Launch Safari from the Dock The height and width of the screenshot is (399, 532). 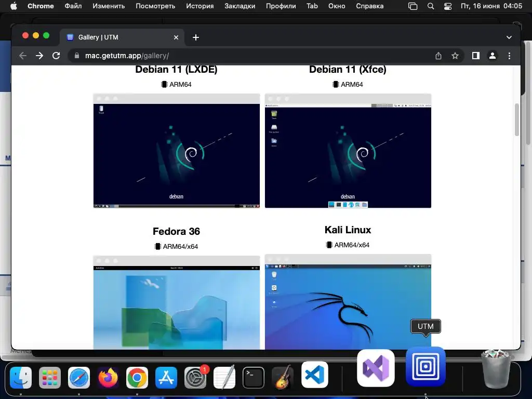[79, 377]
